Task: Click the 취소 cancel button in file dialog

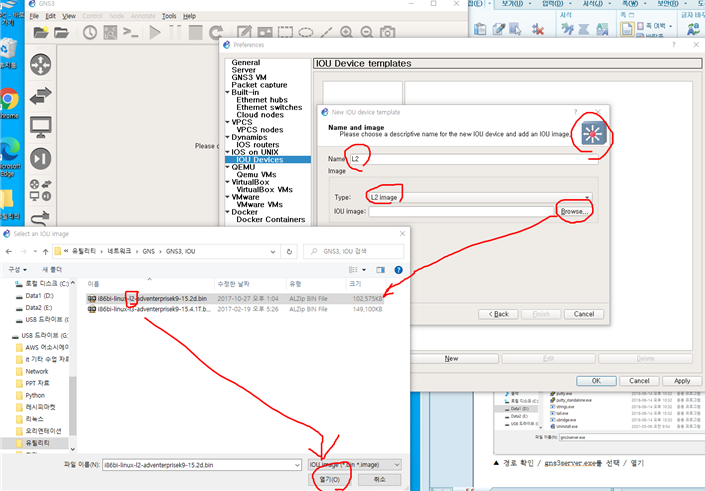Action: [379, 480]
